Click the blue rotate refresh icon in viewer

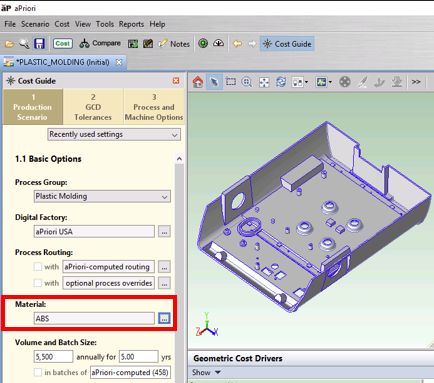(x=281, y=82)
